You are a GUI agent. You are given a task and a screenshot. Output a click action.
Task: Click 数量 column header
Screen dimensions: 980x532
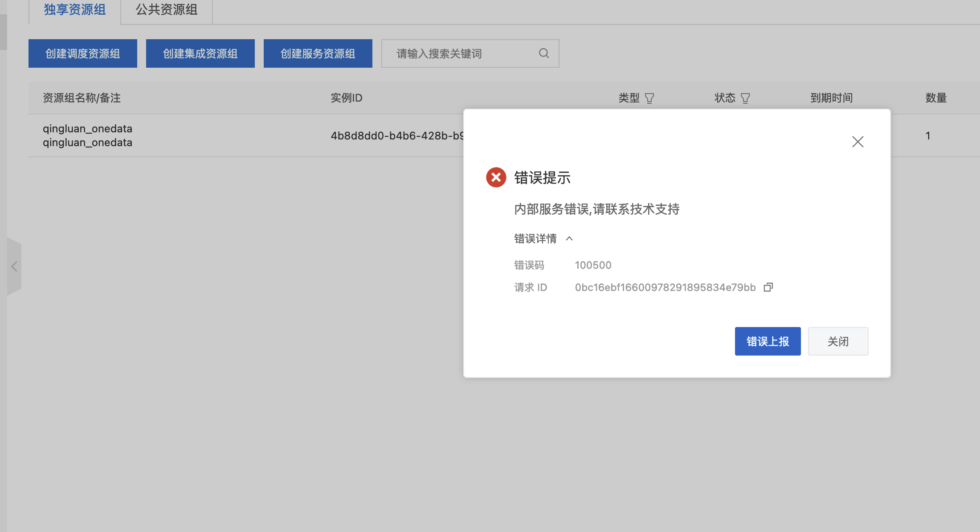click(936, 98)
